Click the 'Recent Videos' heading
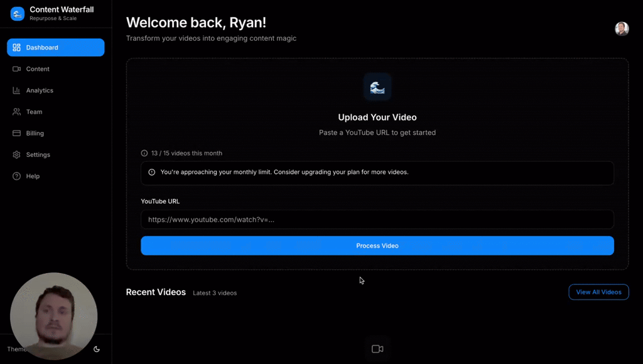 156,292
